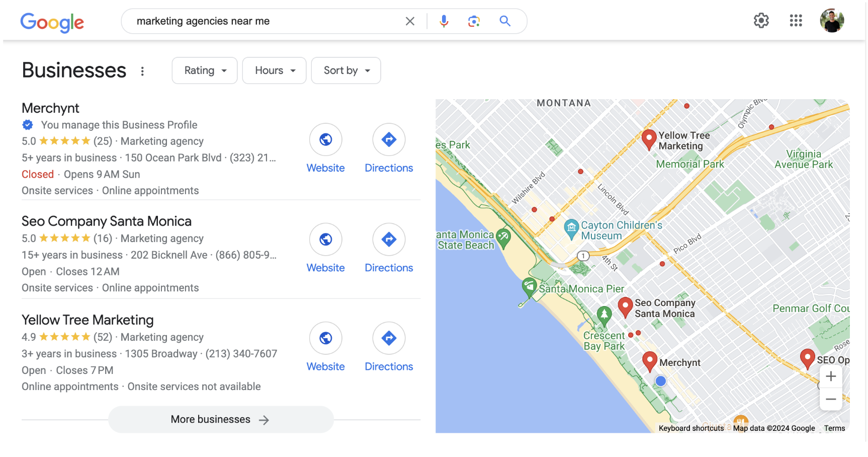This screenshot has width=868, height=457.
Task: Zoom out the map with minus button
Action: click(831, 399)
